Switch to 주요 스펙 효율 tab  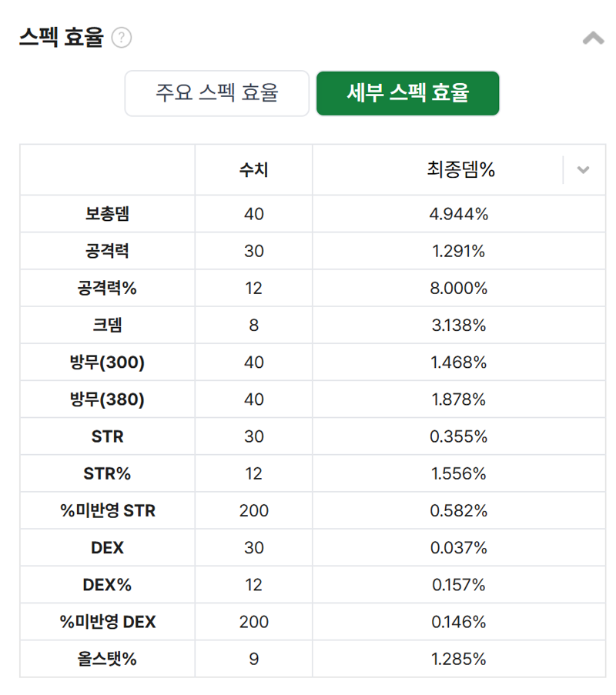(217, 93)
